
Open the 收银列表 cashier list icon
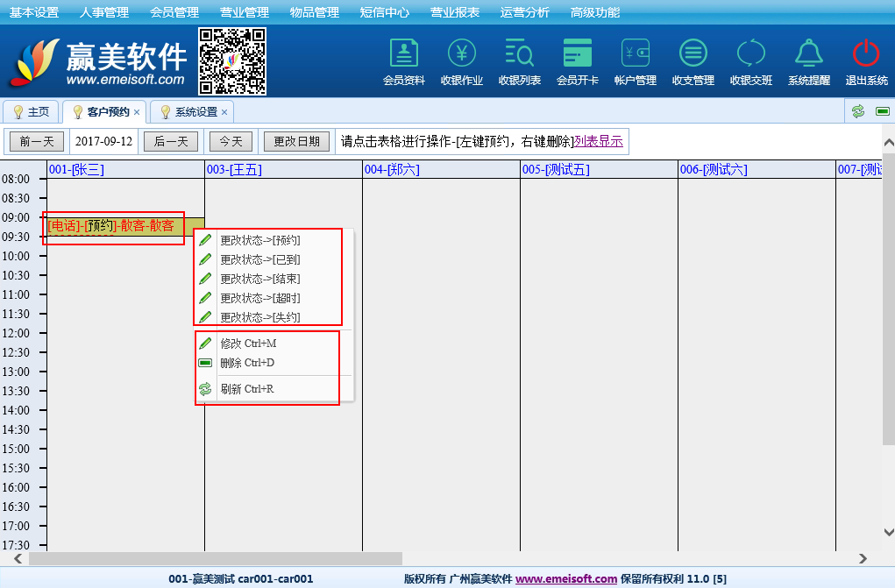pos(520,54)
